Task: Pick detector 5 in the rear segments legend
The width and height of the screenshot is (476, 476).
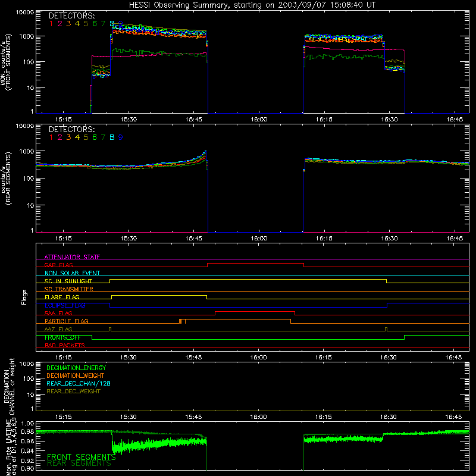Action: (x=86, y=137)
